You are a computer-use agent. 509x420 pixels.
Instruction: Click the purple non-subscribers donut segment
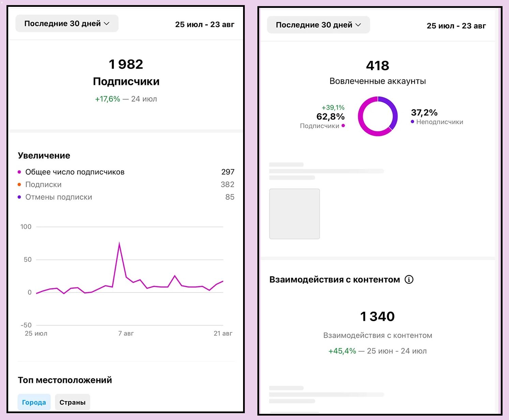393,109
